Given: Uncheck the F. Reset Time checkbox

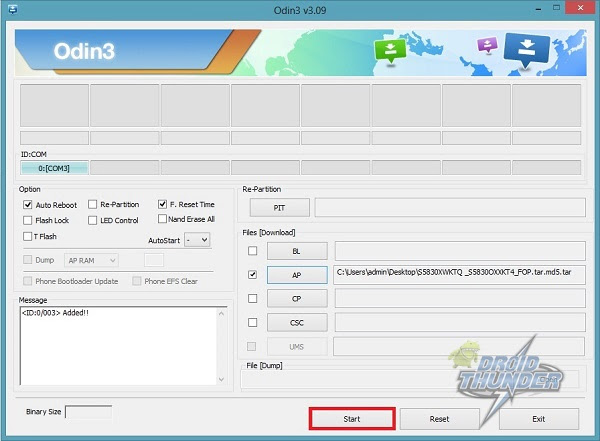Looking at the screenshot, I should pyautogui.click(x=162, y=204).
